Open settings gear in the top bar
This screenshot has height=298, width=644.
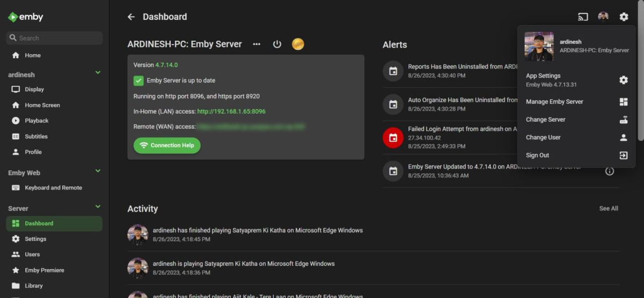[624, 17]
